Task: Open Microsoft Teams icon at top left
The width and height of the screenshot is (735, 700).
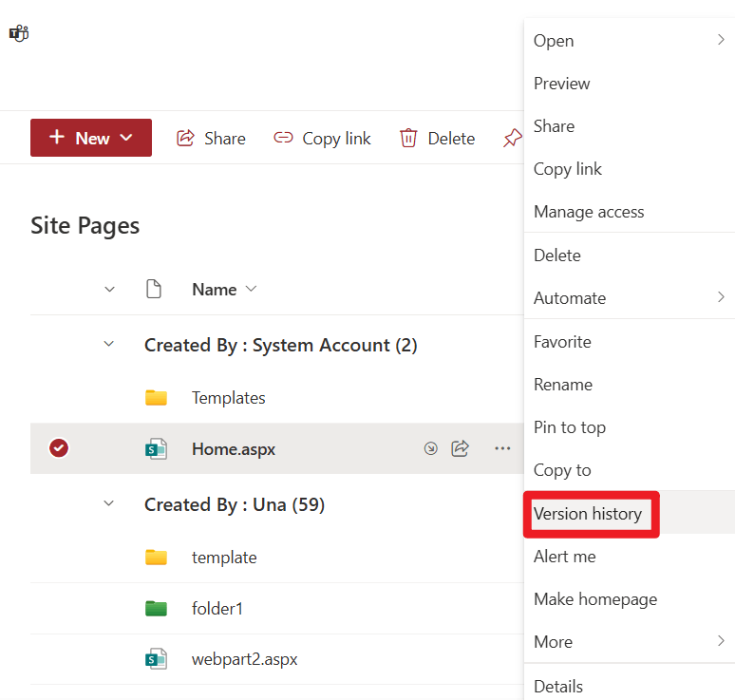Action: pyautogui.click(x=19, y=33)
